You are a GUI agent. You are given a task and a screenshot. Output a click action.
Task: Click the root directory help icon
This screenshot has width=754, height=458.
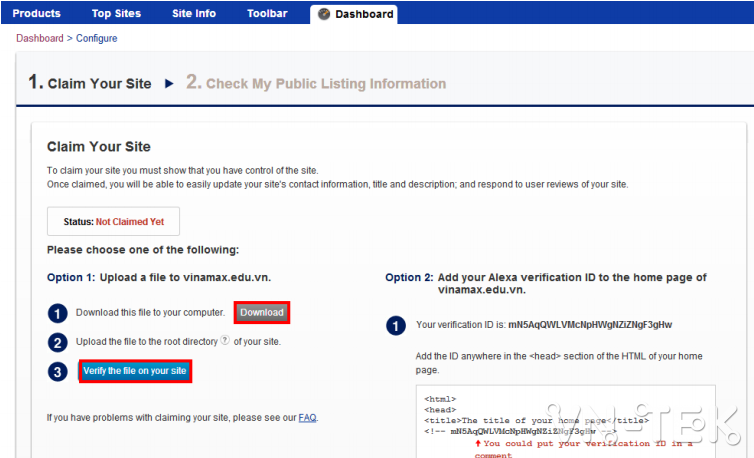coord(225,340)
